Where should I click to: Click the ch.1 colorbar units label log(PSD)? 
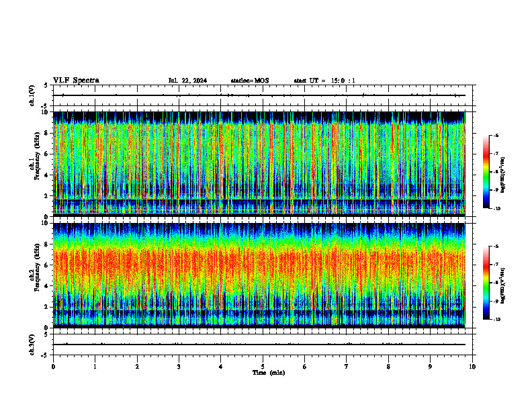tap(503, 175)
